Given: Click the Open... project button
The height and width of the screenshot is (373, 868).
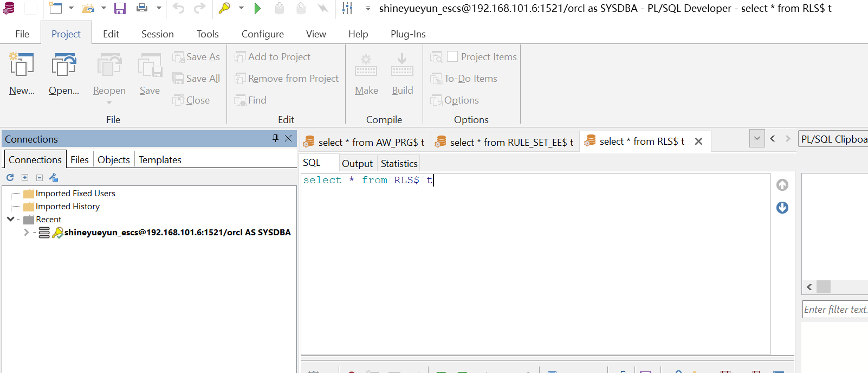Looking at the screenshot, I should click(64, 74).
